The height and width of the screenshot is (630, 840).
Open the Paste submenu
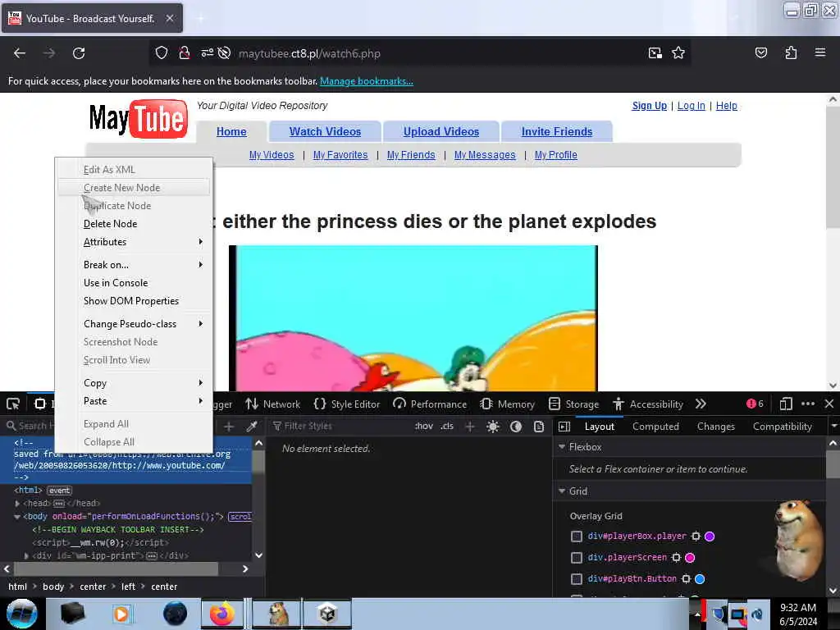[134, 401]
